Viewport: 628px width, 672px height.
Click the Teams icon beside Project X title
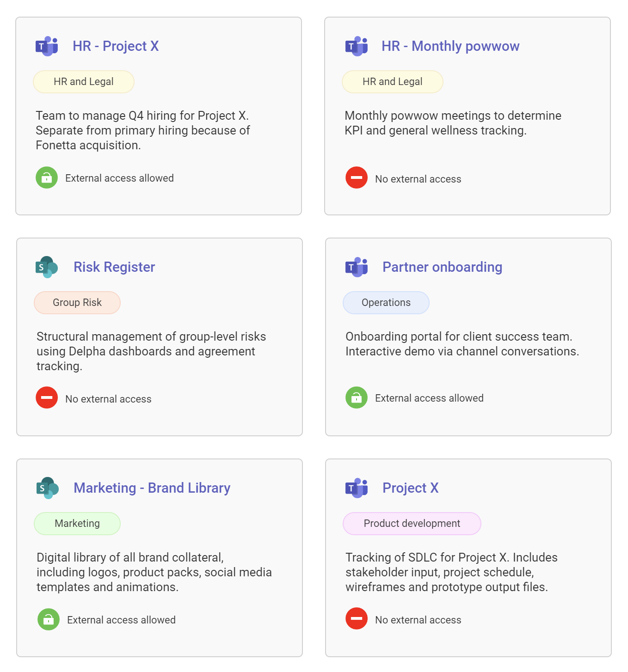[x=356, y=488]
